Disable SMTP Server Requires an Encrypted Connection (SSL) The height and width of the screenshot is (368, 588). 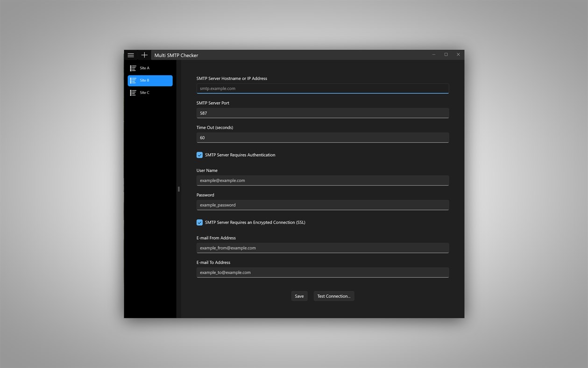coord(199,222)
